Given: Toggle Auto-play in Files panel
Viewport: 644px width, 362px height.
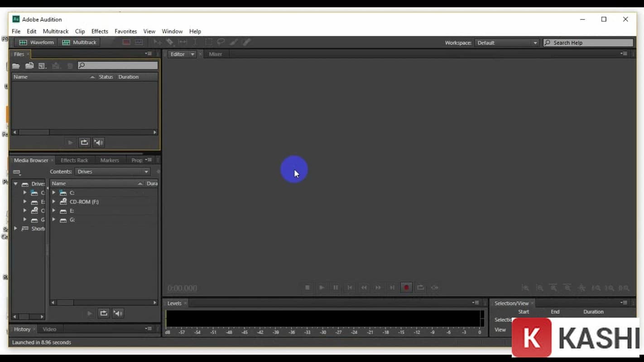Looking at the screenshot, I should [x=98, y=143].
